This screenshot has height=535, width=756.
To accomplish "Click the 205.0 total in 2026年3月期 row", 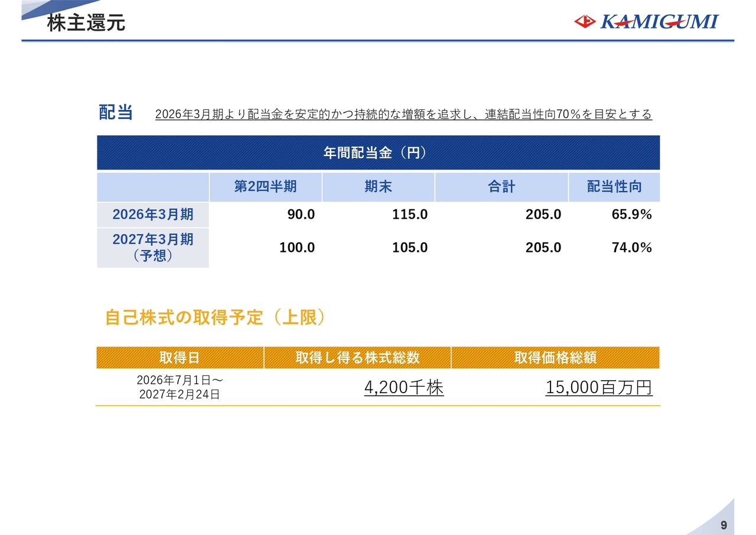I will click(543, 214).
